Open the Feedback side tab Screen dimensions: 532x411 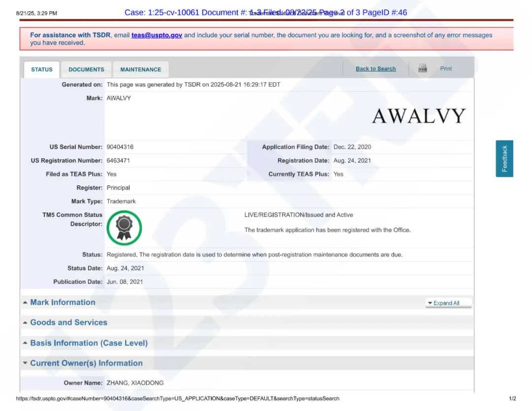coord(504,159)
